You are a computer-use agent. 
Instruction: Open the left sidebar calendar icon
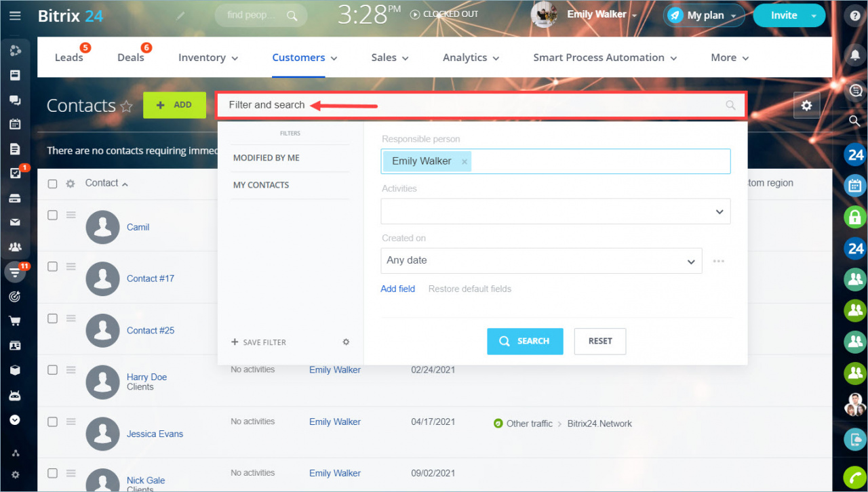click(x=15, y=124)
